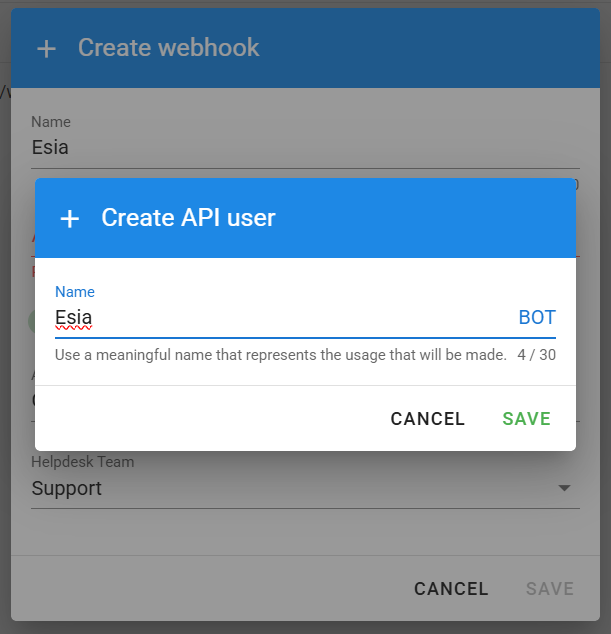The image size is (611, 634).
Task: Click the plus icon beside Create API user
Action: point(70,219)
